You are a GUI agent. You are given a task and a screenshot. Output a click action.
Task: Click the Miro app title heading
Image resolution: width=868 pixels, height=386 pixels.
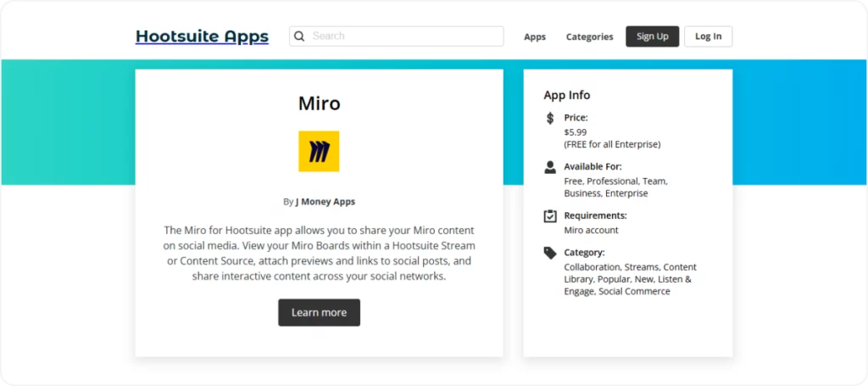(320, 103)
